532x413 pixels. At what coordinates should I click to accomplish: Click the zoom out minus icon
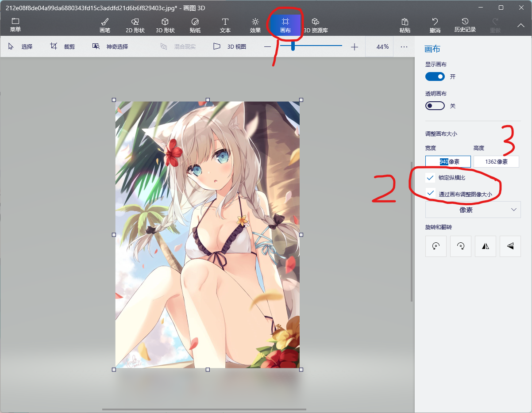coord(267,47)
